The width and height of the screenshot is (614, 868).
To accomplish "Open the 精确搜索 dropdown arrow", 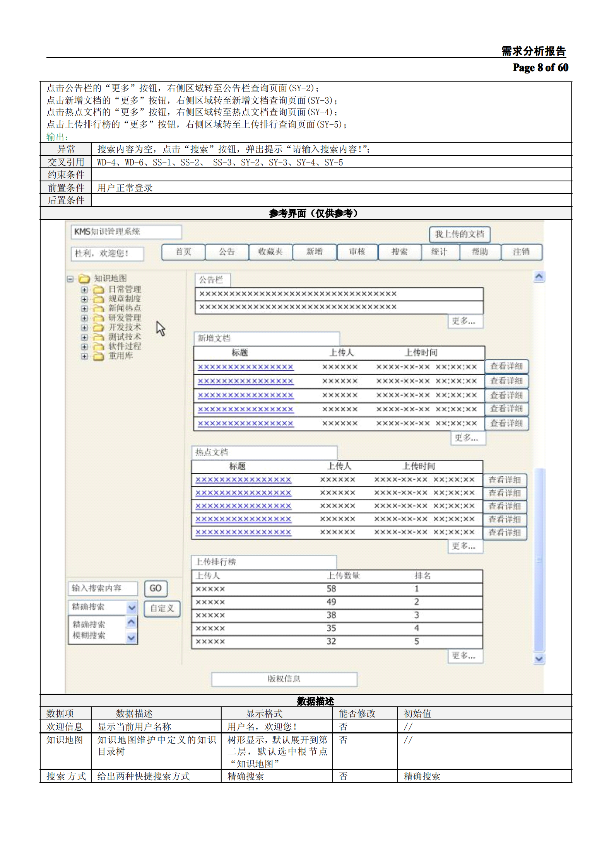I will click(x=132, y=607).
